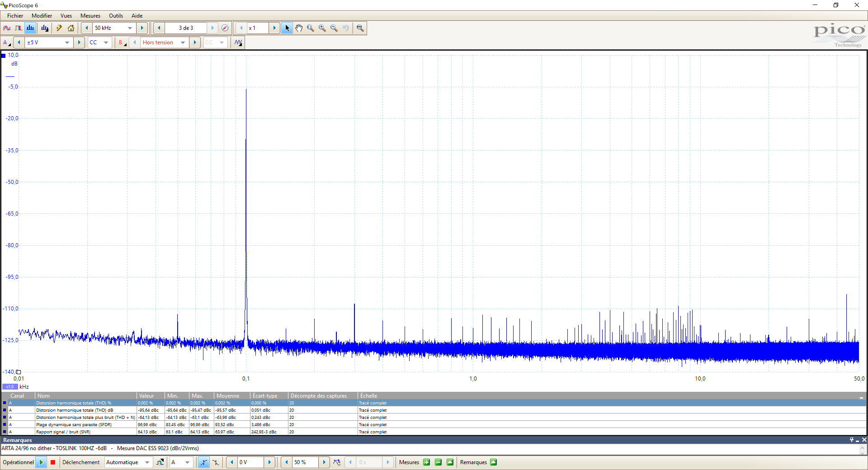Click the trigger threshold 0 V field
The width and height of the screenshot is (868, 470).
pyautogui.click(x=250, y=462)
